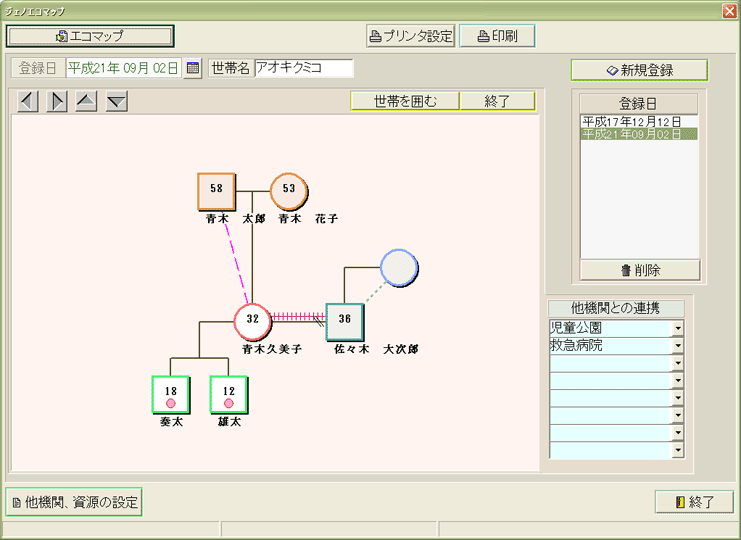The image size is (741, 540).
Task: Click the right arrow move button
Action: pyautogui.click(x=57, y=101)
